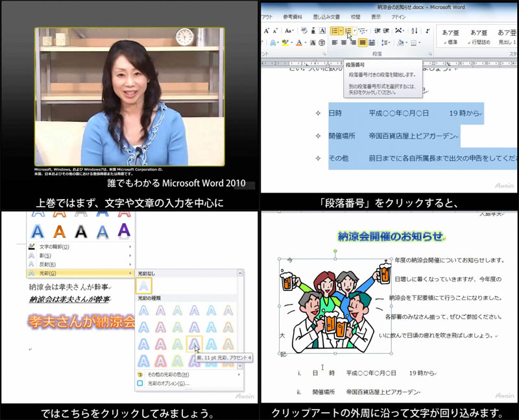519x420 pixels.
Task: Choose the 光彩なし no-glow swatch
Action: [x=143, y=286]
